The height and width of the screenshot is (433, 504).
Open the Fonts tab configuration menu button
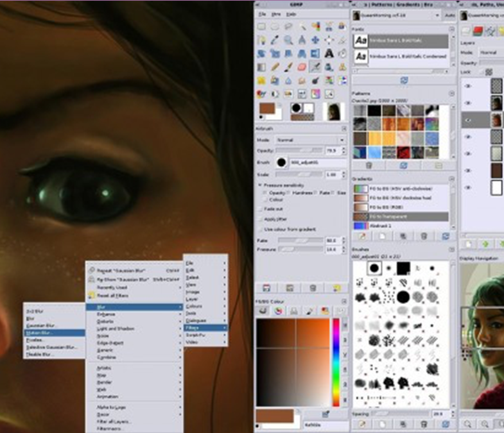pos(451,30)
